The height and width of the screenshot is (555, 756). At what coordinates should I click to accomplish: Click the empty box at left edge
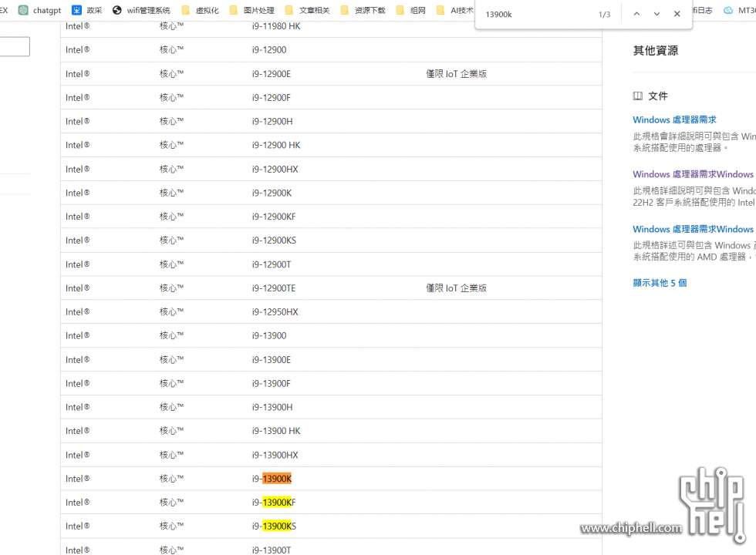(15, 47)
